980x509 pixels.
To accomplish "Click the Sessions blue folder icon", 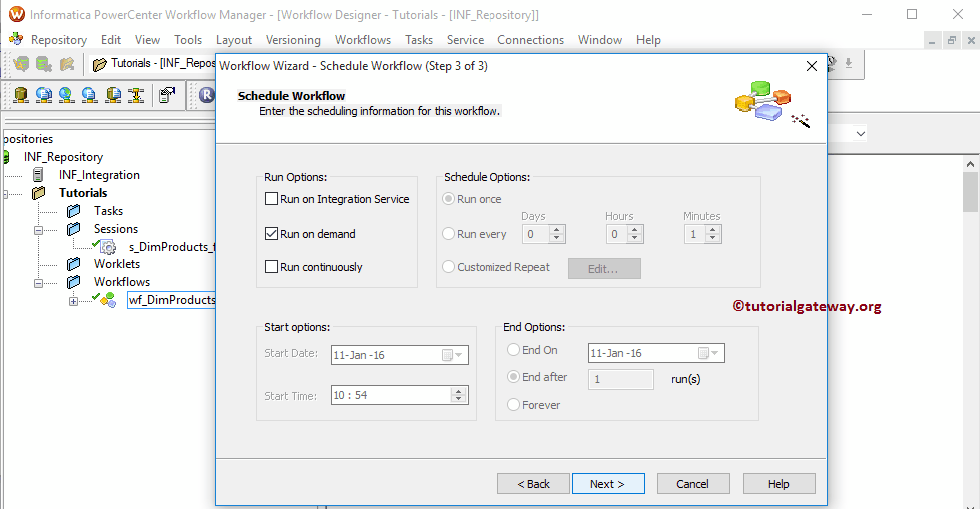I will point(74,229).
